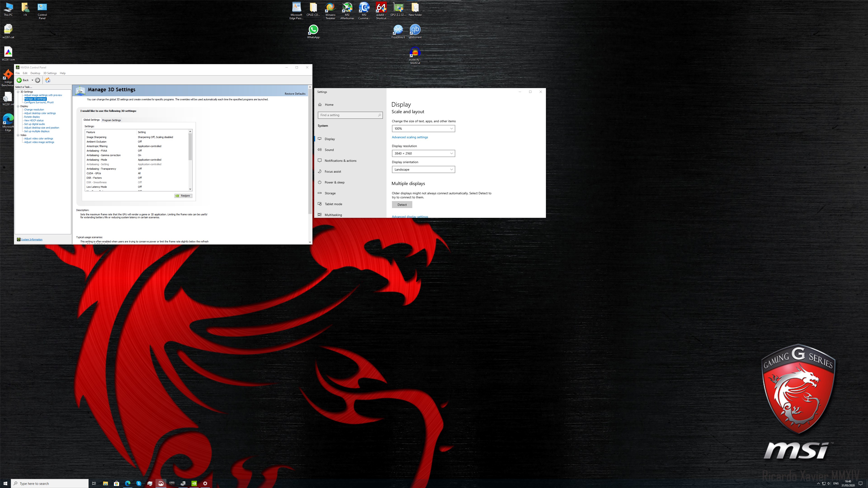Switch to the Global Settings tab
Image resolution: width=868 pixels, height=488 pixels.
91,120
